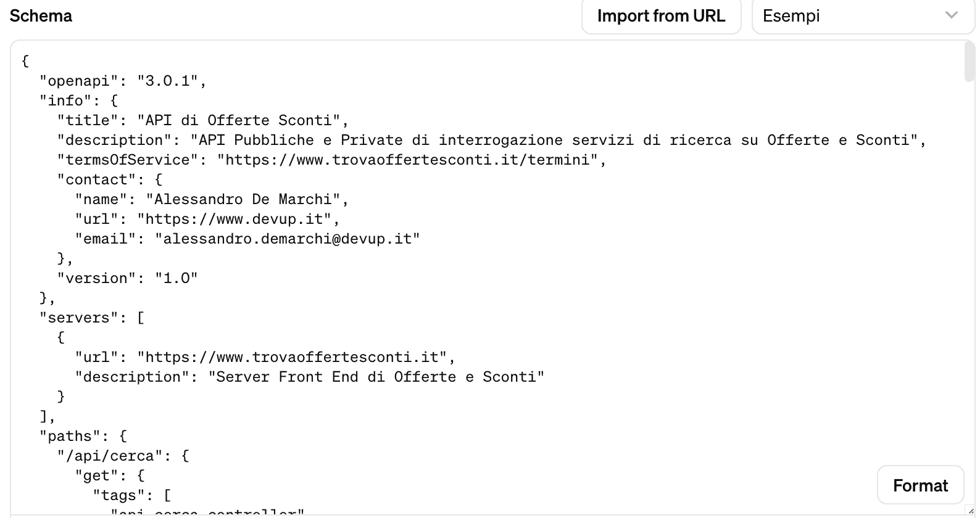Click the Esempi dropdown chevron arrow
980x518 pixels.
[x=951, y=15]
